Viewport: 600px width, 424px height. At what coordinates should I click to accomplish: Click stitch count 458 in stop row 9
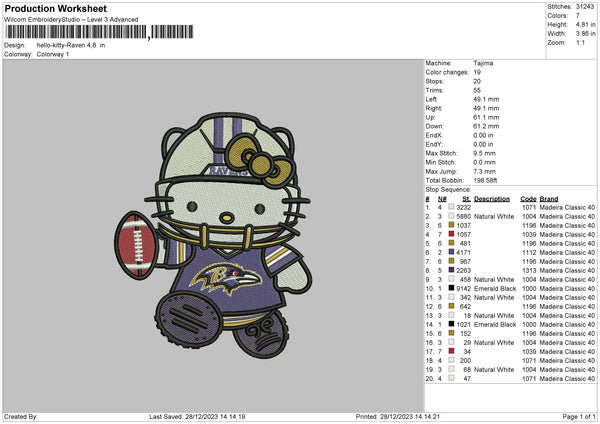coord(465,279)
